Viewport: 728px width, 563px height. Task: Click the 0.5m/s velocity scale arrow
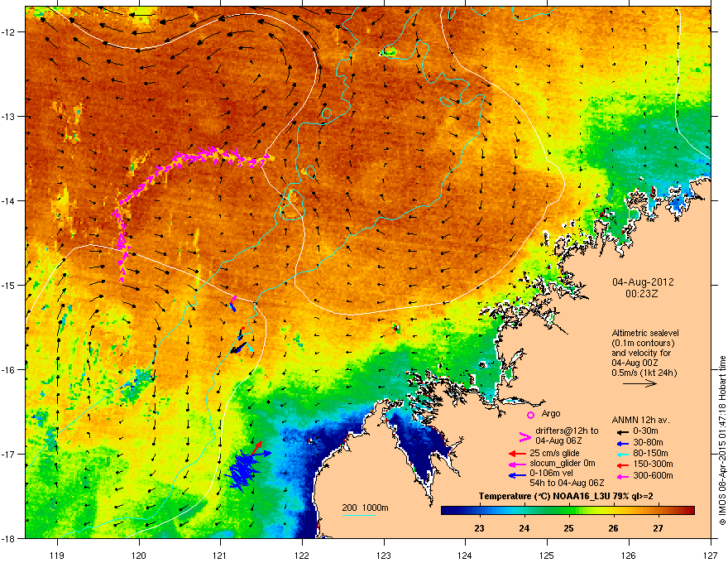click(x=639, y=383)
